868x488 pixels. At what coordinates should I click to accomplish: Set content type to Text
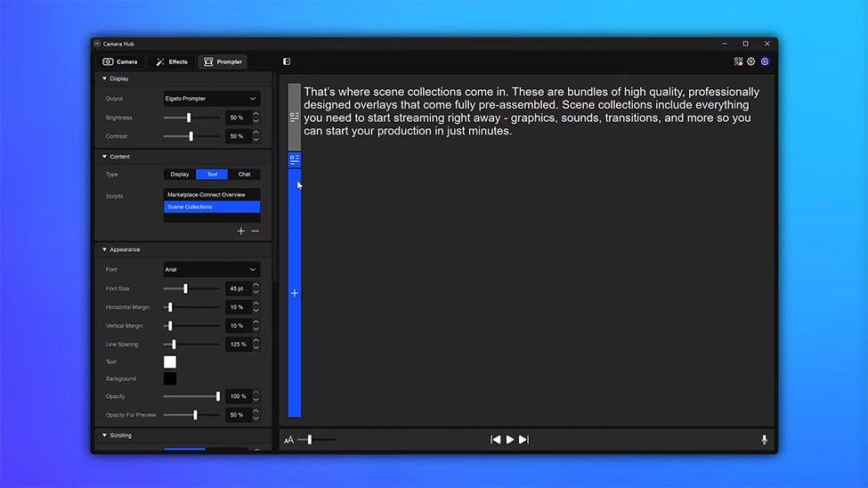[212, 175]
